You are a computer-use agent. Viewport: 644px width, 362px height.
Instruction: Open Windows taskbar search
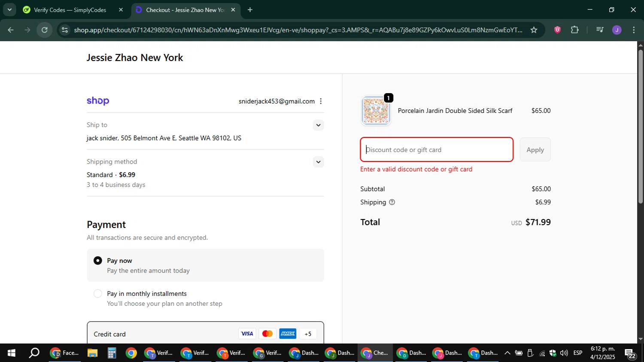pyautogui.click(x=34, y=353)
